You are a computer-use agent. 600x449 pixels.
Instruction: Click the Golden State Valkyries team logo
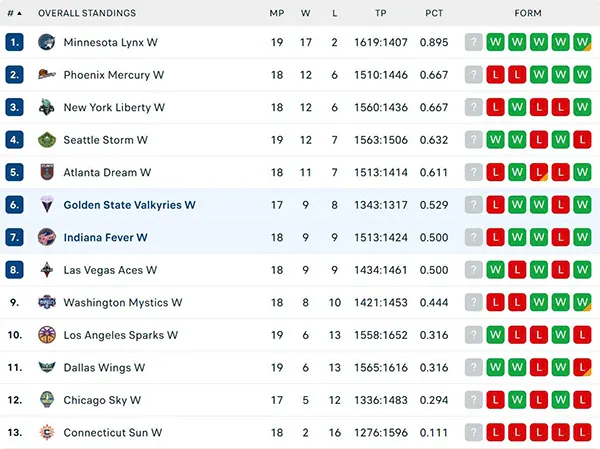[x=47, y=205]
